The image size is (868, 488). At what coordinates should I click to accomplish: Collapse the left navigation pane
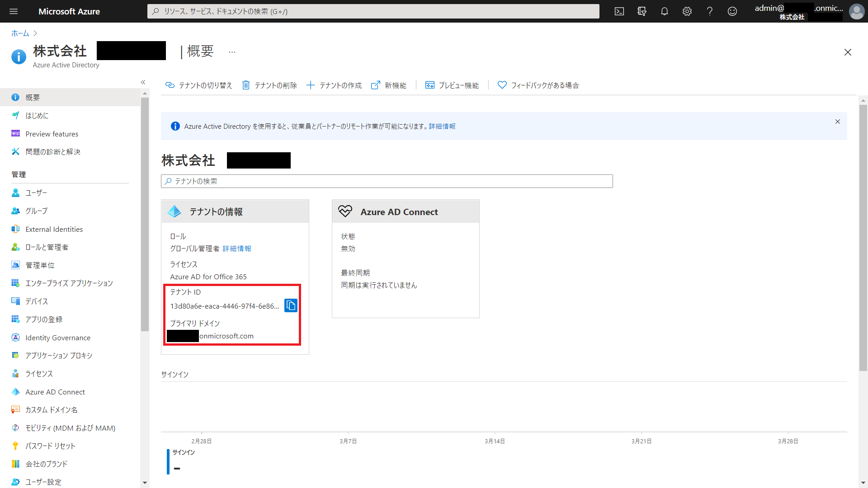click(143, 82)
